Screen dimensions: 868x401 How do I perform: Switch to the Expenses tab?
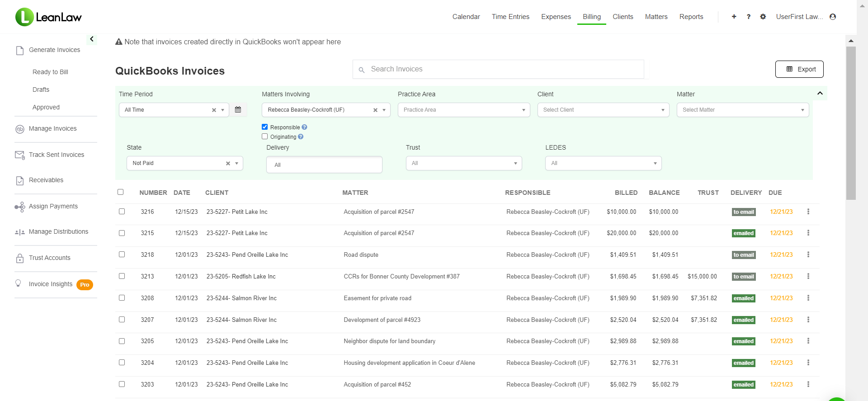[x=556, y=17]
